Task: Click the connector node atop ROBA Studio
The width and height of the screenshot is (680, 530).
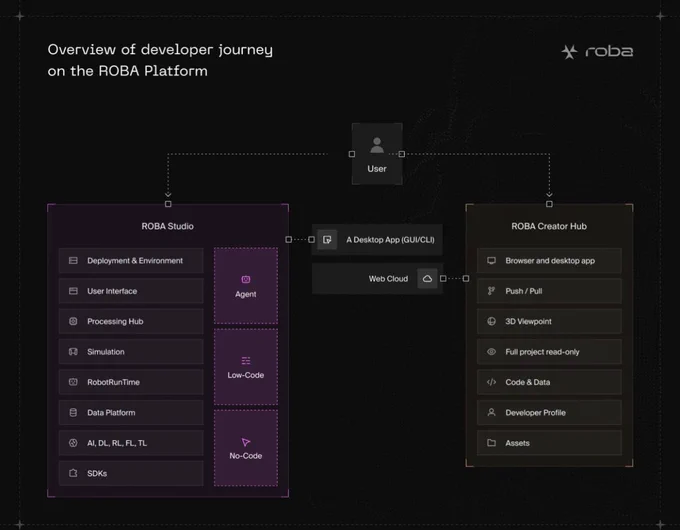Action: point(168,204)
